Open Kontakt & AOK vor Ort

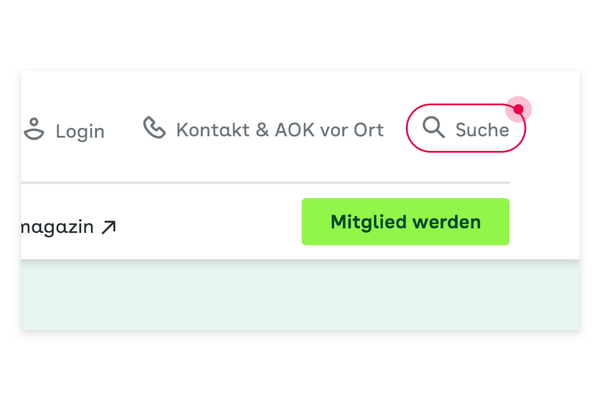(x=263, y=129)
